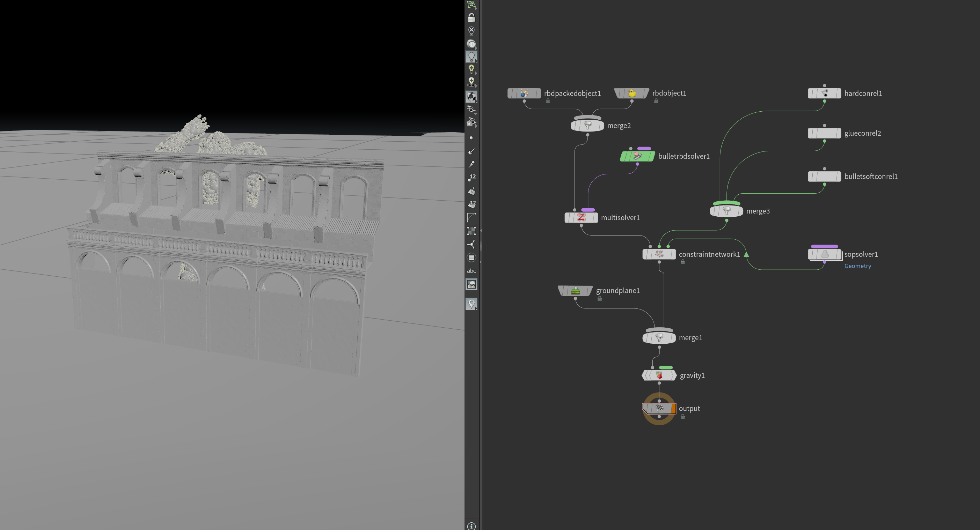Click the sopsolver1 Geometry link label

(857, 266)
